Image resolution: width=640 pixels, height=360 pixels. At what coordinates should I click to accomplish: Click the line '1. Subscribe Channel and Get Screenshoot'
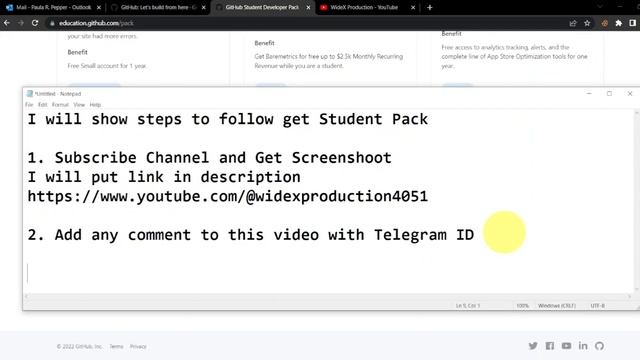[209, 158]
